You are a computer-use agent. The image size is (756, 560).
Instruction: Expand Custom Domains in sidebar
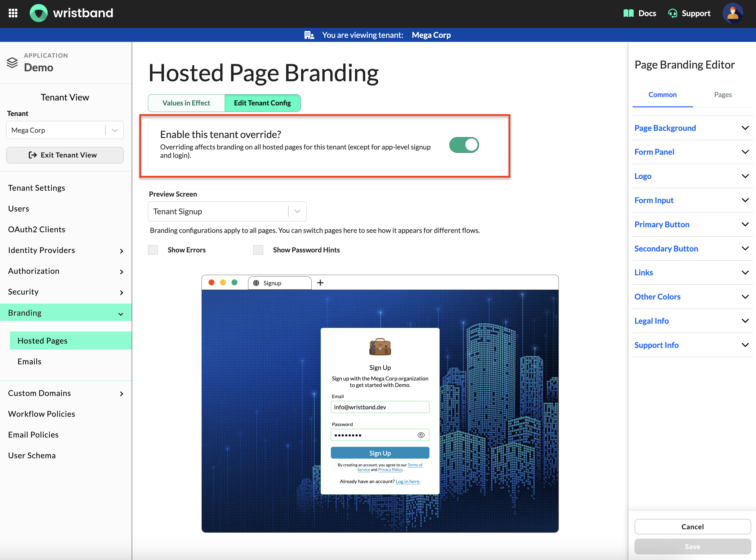point(66,393)
